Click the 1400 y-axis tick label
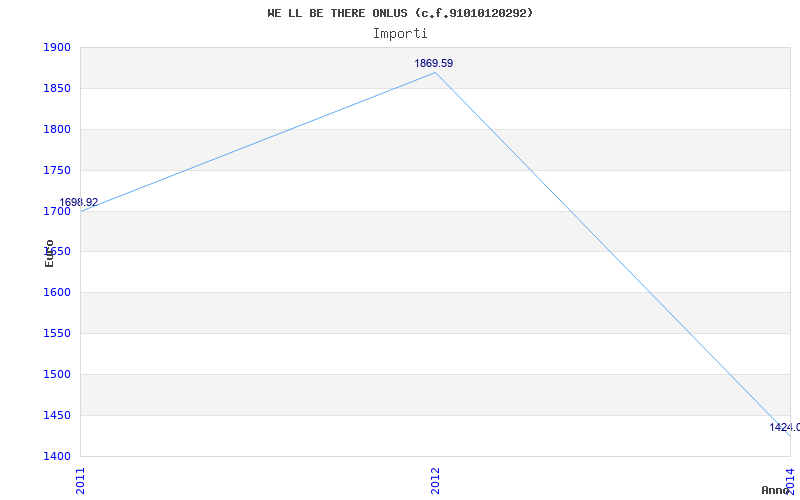This screenshot has height=500, width=800. (x=57, y=456)
